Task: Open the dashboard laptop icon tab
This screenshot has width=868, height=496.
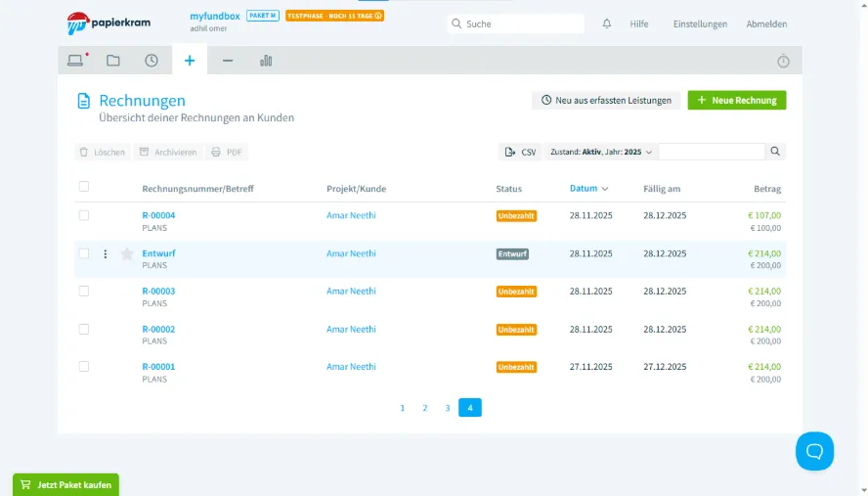Action: 75,61
